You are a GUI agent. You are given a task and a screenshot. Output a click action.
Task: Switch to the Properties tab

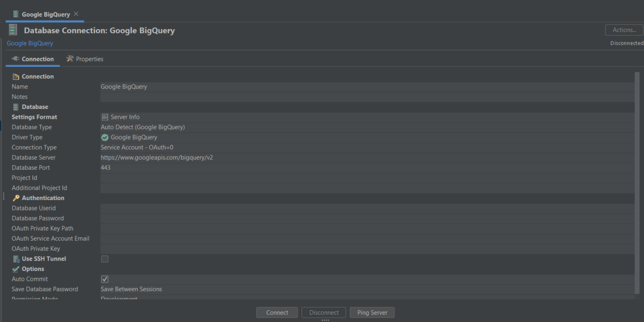[x=89, y=58]
